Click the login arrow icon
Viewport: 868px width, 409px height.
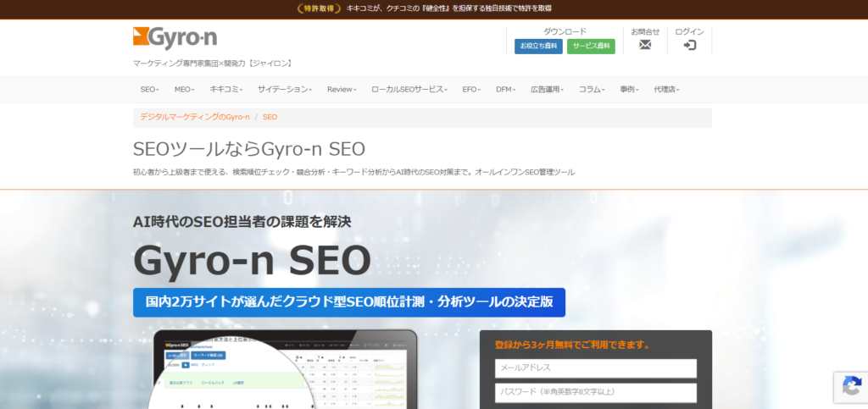[689, 46]
